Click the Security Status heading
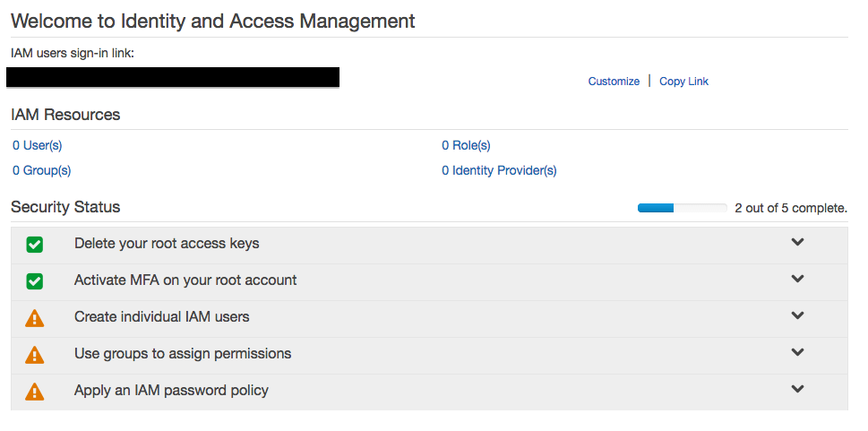Screen dimensions: 868x431 (x=65, y=207)
